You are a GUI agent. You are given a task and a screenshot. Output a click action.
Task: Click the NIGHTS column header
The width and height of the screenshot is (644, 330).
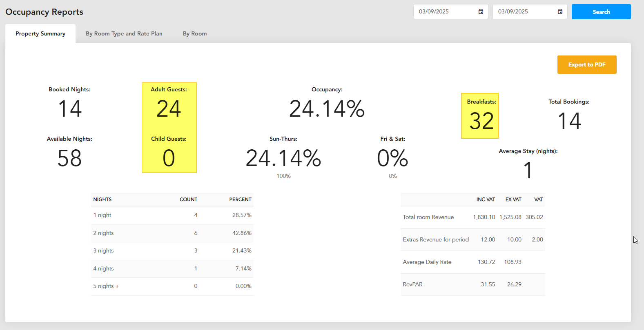tap(103, 199)
